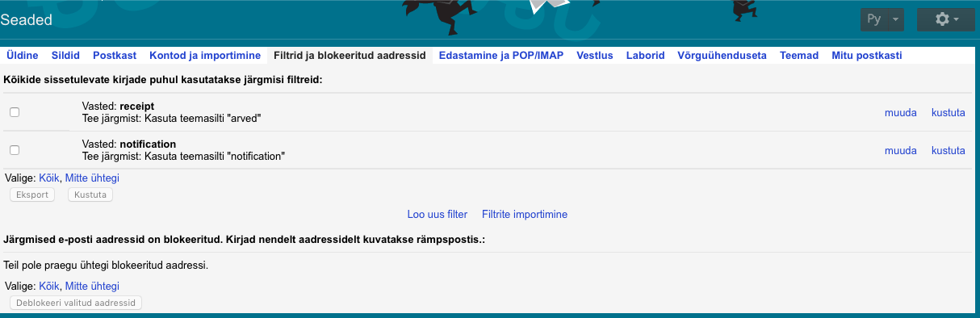Open the Filtrite importimine link
This screenshot has height=318, width=980.
pyautogui.click(x=525, y=215)
